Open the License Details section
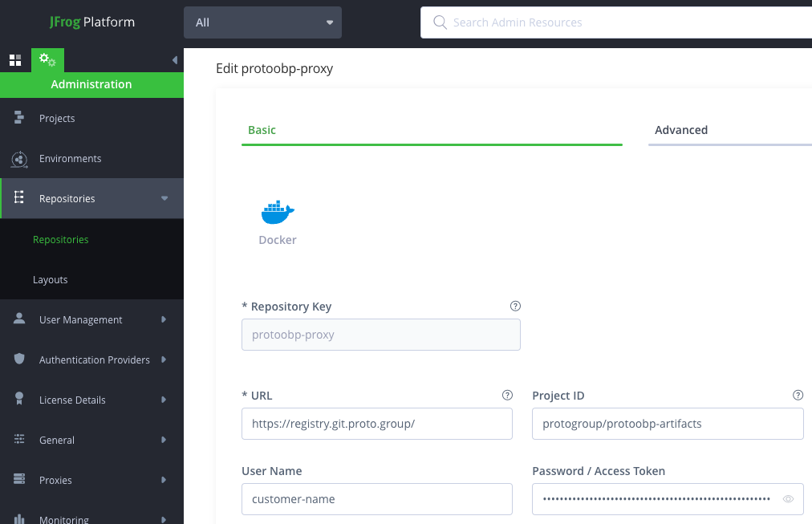 [91, 400]
